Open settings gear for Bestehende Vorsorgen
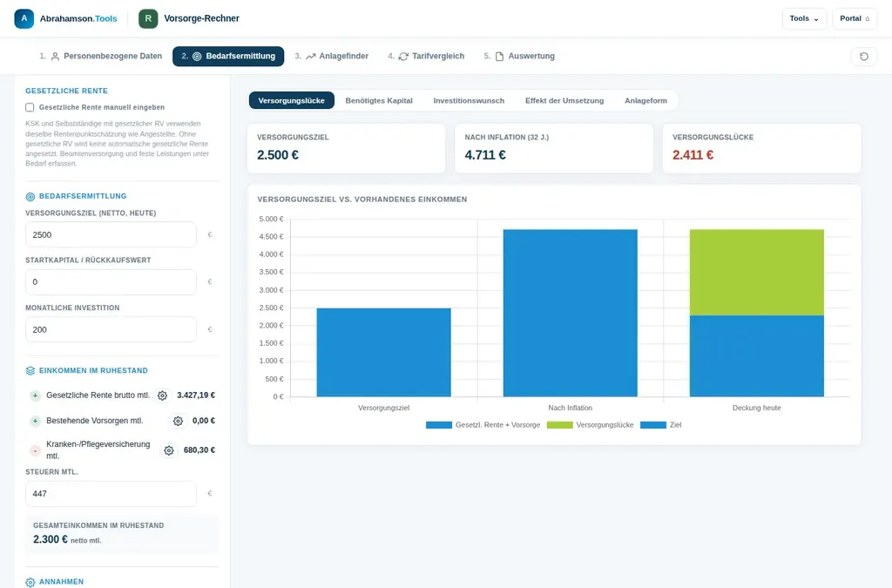Image resolution: width=892 pixels, height=588 pixels. point(178,421)
